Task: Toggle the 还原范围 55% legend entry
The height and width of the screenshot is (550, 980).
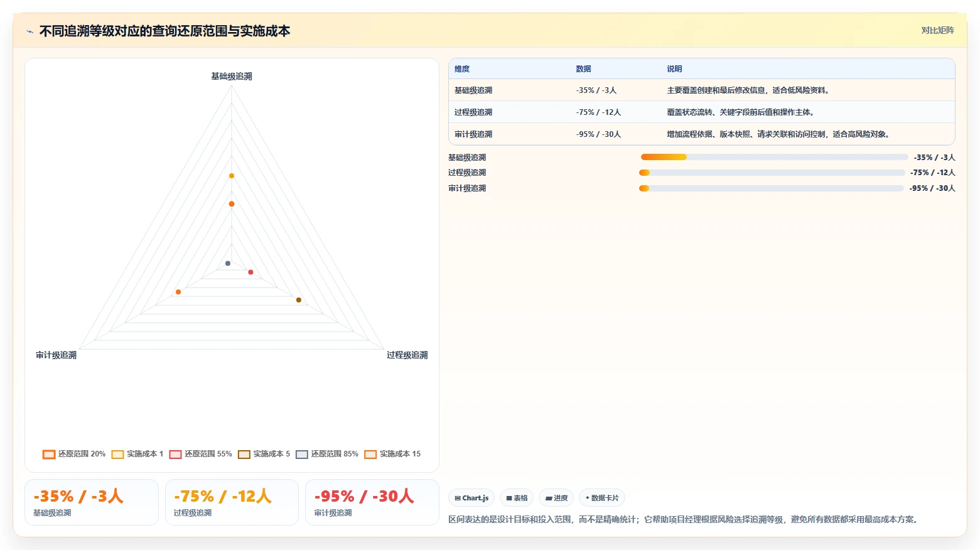Action: (201, 454)
